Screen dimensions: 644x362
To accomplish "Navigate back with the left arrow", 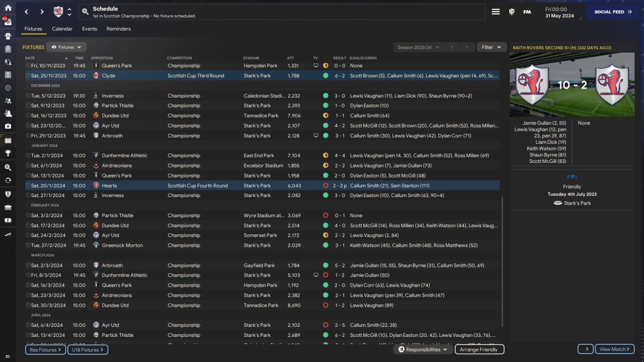I will click(x=27, y=12).
